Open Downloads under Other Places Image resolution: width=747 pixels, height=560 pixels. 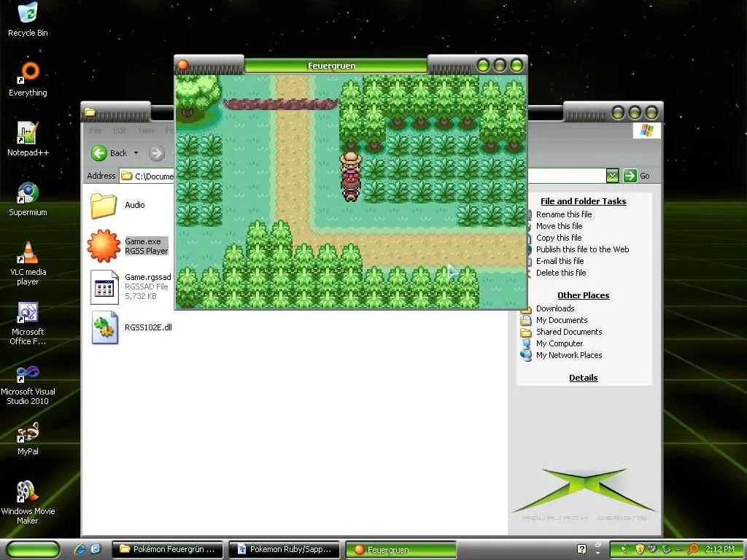[555, 308]
